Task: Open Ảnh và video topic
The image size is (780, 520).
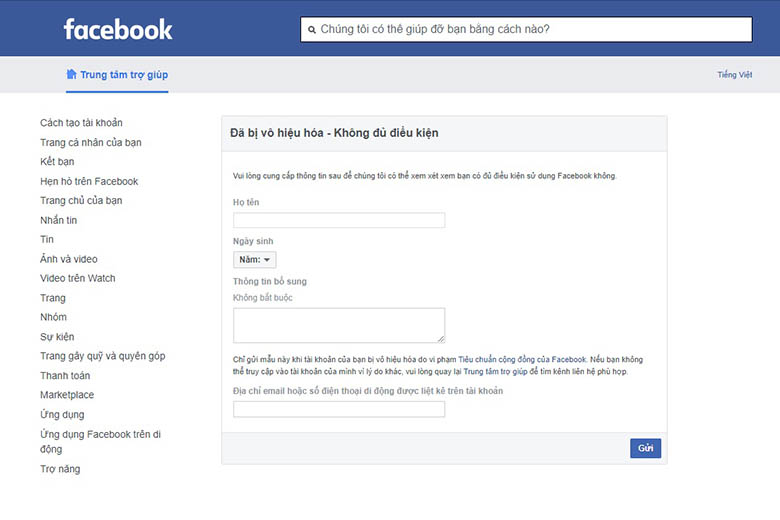Action: point(69,259)
